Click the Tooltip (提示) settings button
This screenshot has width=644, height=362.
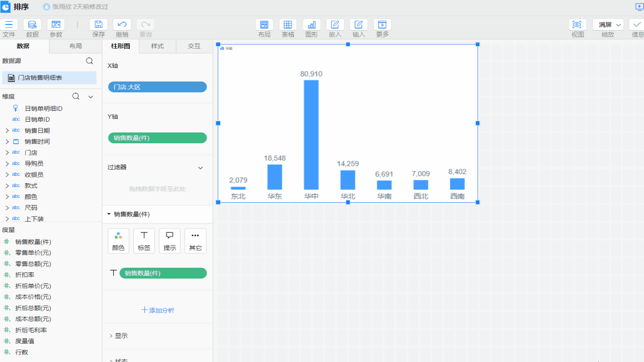click(x=169, y=241)
